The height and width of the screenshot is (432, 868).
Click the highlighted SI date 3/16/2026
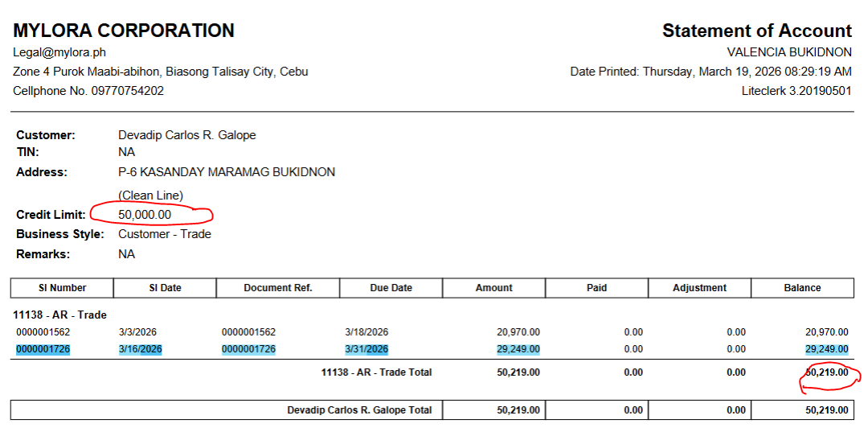[141, 349]
